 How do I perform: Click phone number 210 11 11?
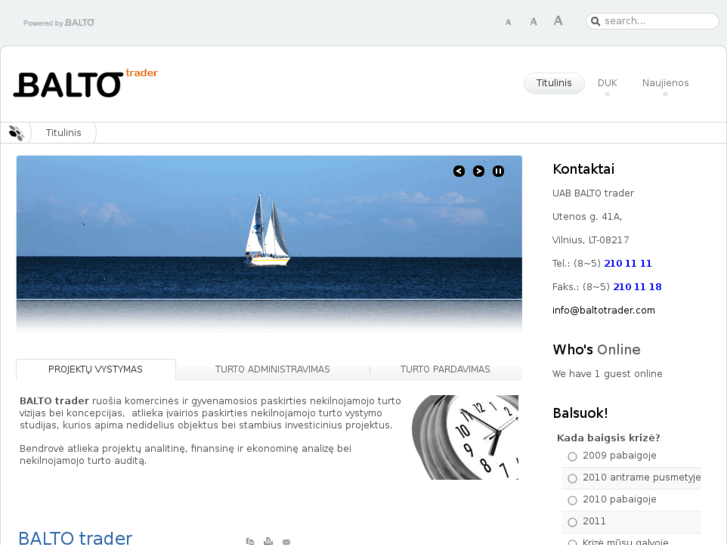tap(628, 263)
